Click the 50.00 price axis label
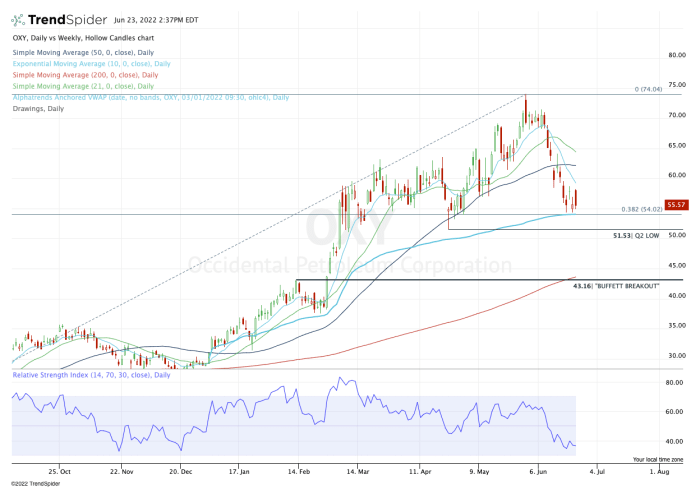Viewport: 700px width, 489px height. click(677, 235)
